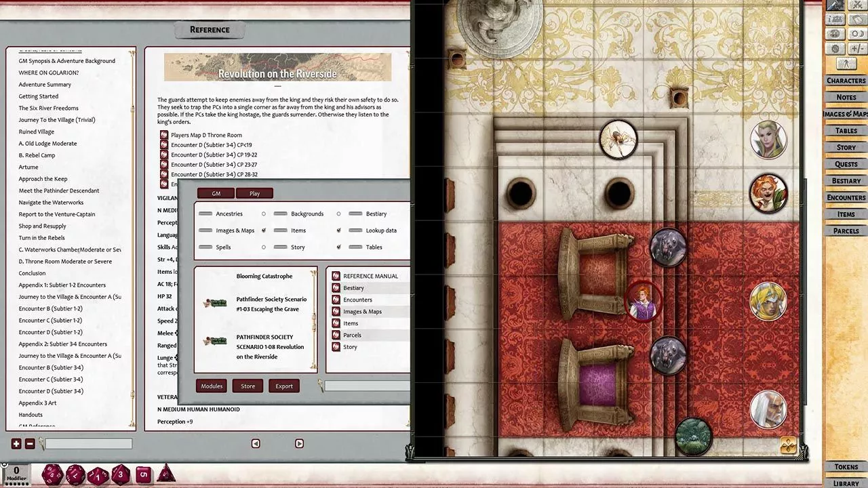This screenshot has height=488, width=868.
Task: Go to next reference page arrow
Action: pos(299,443)
